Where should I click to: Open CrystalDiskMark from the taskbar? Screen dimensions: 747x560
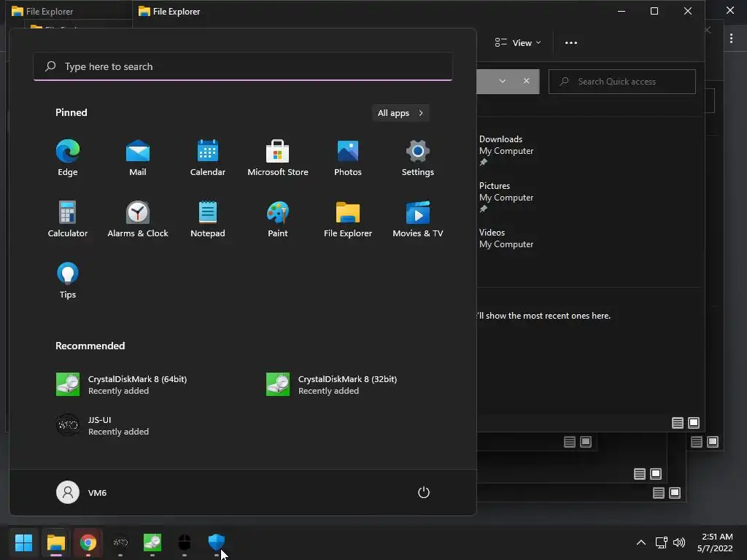coord(152,542)
